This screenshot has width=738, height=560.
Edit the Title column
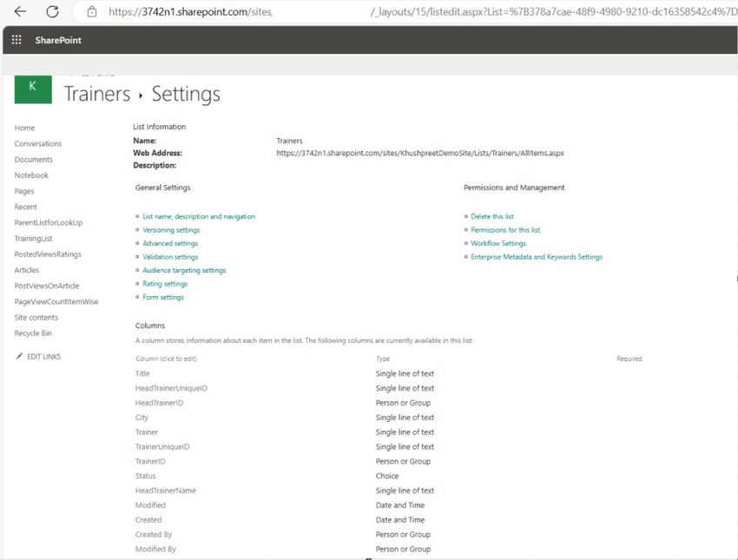tap(142, 373)
